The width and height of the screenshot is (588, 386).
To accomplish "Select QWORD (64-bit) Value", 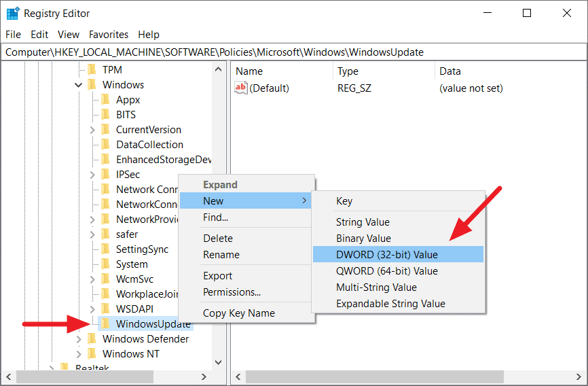I will tap(399, 270).
